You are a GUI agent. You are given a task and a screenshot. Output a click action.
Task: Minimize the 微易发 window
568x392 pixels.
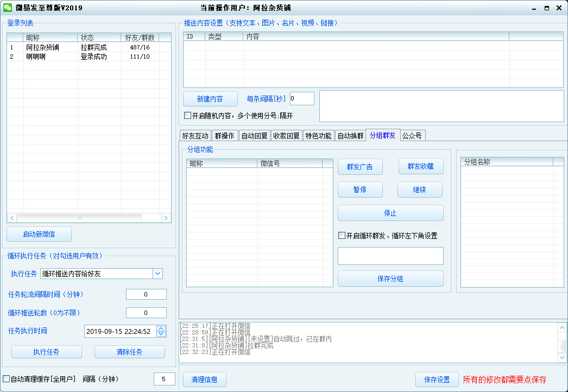[x=534, y=8]
